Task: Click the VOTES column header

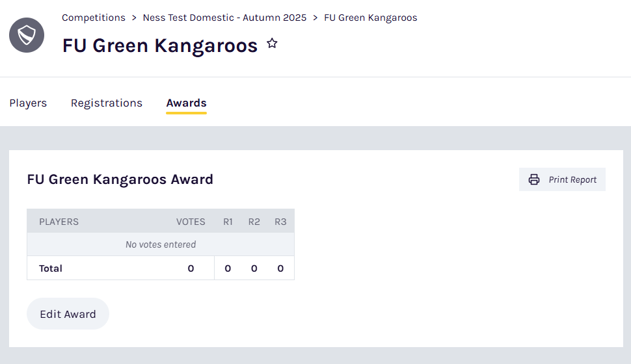Action: 191,222
